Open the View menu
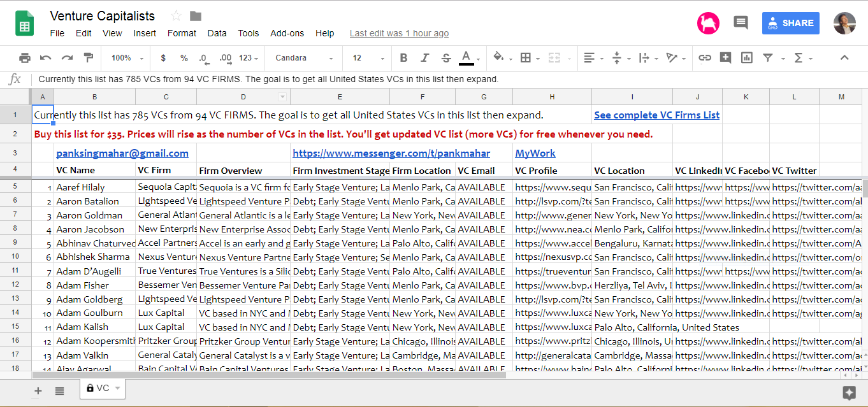The height and width of the screenshot is (407, 868). pyautogui.click(x=112, y=33)
